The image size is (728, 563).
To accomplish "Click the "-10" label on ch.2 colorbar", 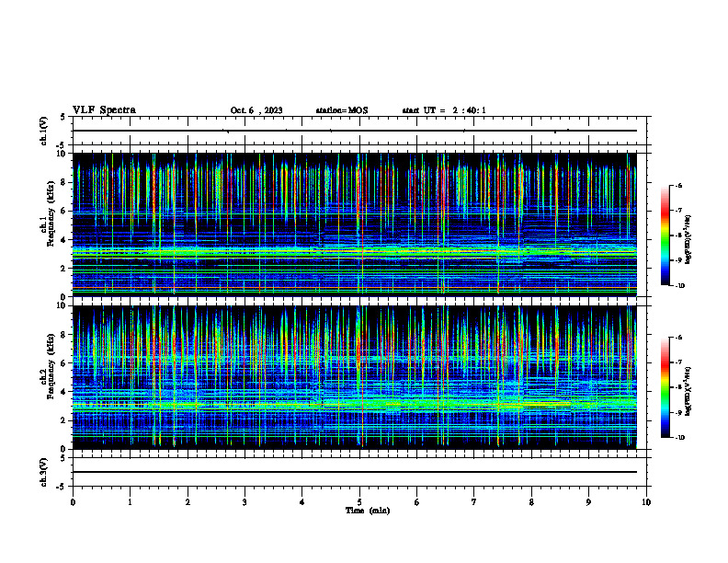I will (x=680, y=438).
